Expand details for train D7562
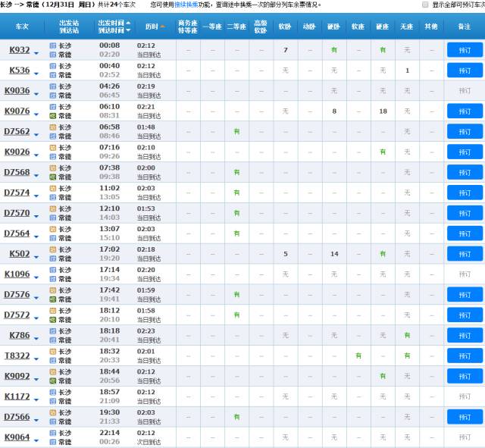485x448 pixels. tap(36, 135)
